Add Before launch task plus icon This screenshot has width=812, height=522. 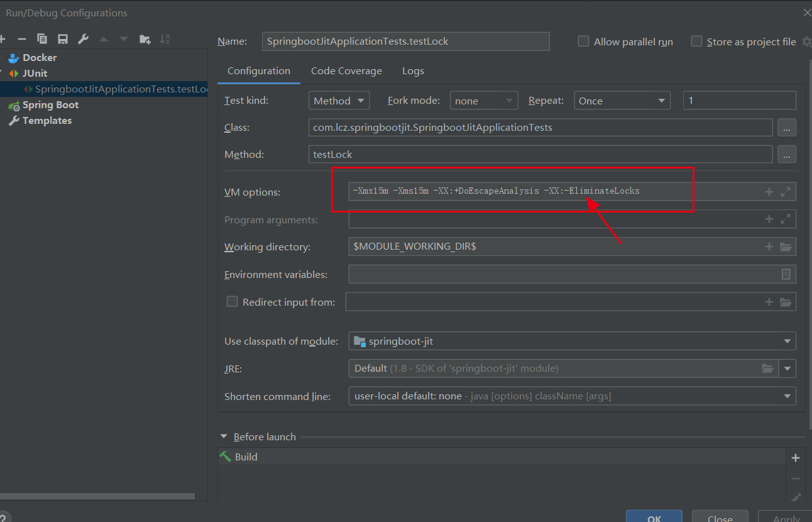796,458
